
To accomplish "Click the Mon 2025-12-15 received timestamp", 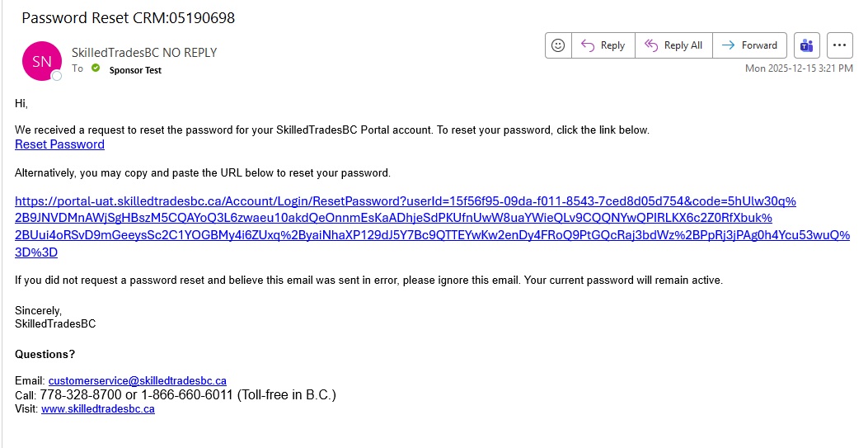I will click(798, 68).
